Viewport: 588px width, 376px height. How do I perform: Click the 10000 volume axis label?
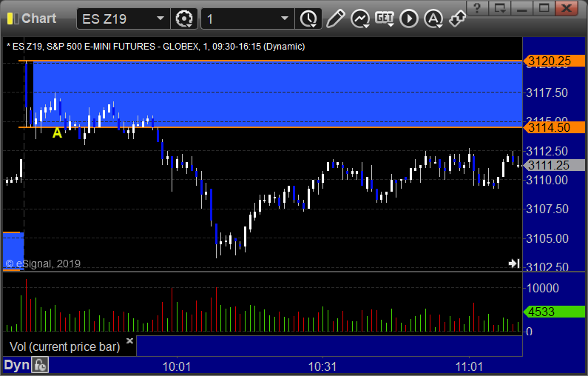coord(543,288)
